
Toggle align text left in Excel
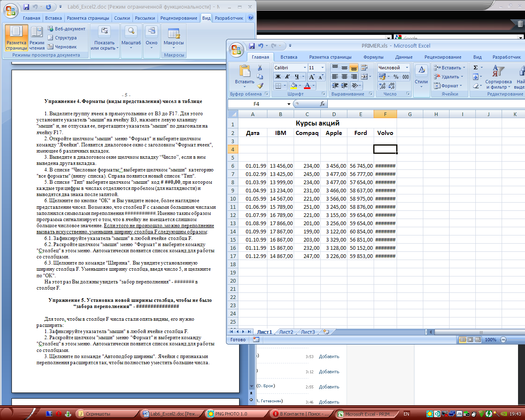coord(335,77)
